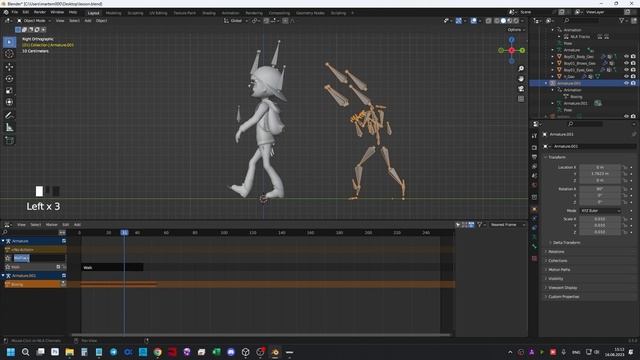
Task: Click the viewport pan hand icon
Action: 521,78
